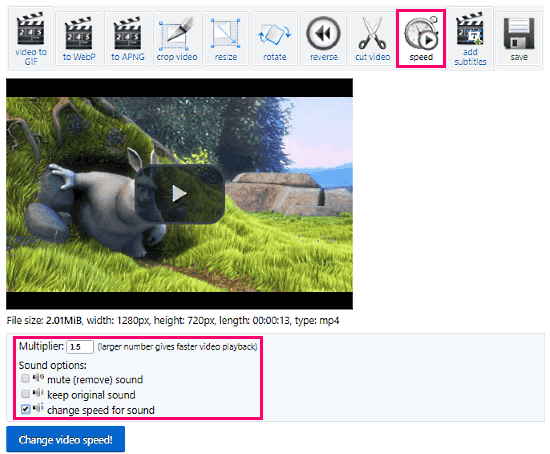Image resolution: width=550 pixels, height=454 pixels.
Task: Click the mute sound speaker icon
Action: (38, 378)
